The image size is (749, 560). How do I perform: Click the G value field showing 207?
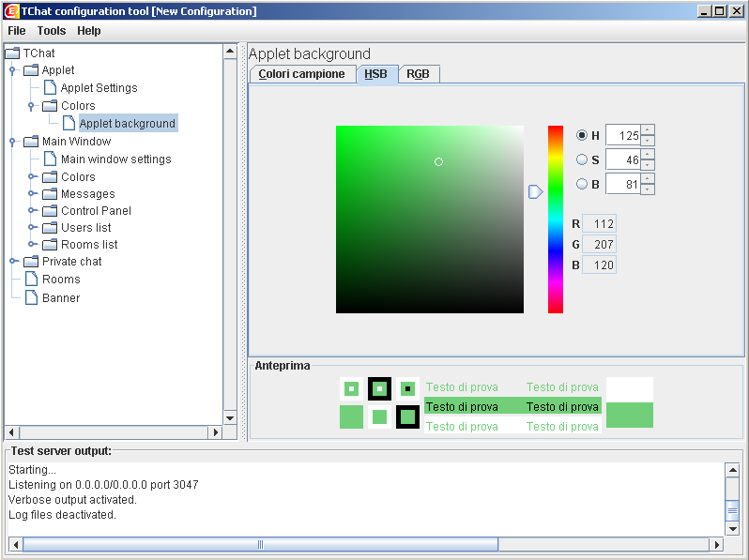click(599, 244)
